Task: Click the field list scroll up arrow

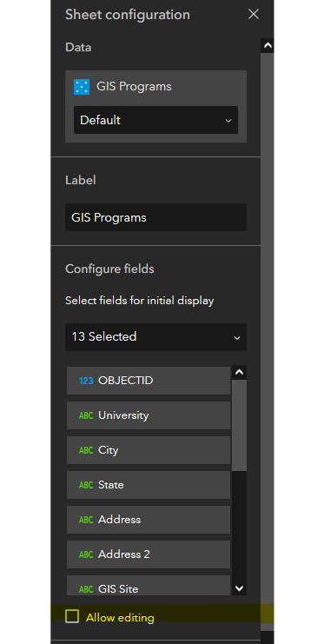Action: 240,373
